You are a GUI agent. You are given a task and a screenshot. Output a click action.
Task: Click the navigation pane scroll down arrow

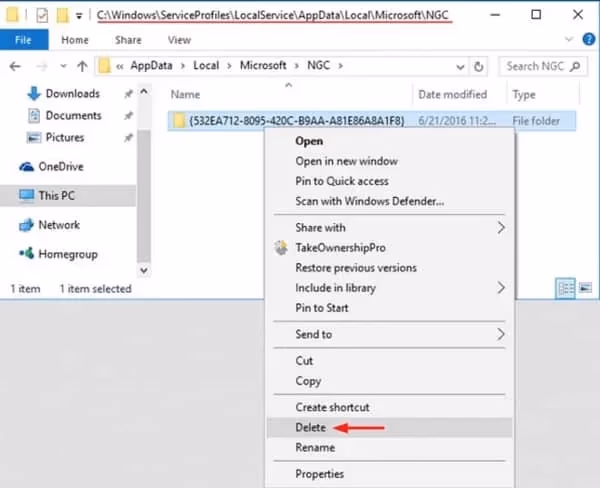point(144,270)
